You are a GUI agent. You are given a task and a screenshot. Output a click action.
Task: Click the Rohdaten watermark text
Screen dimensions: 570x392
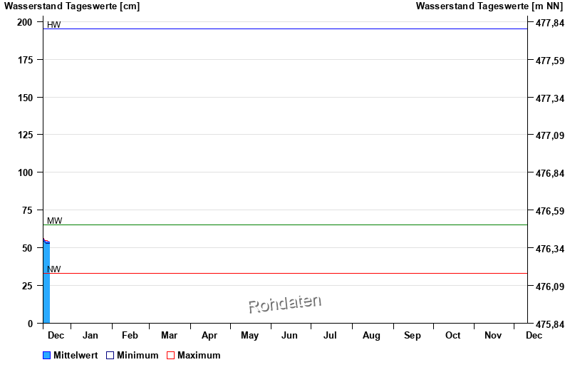click(x=284, y=304)
